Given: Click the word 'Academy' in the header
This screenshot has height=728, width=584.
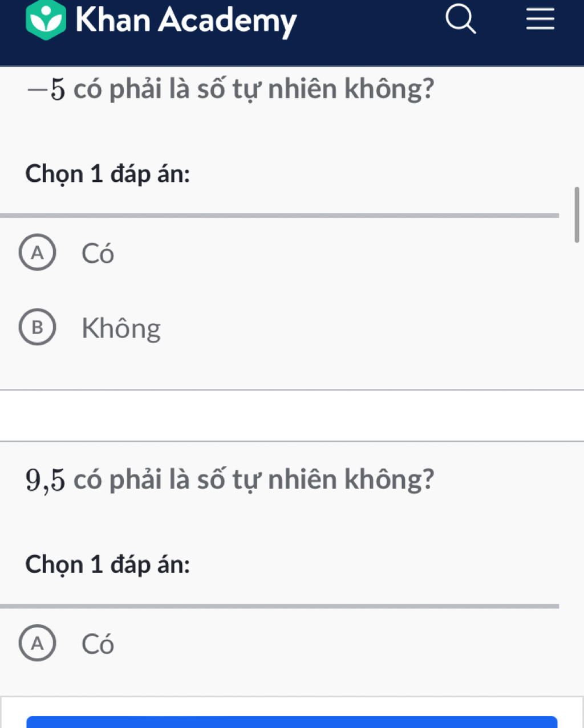Looking at the screenshot, I should [x=227, y=21].
